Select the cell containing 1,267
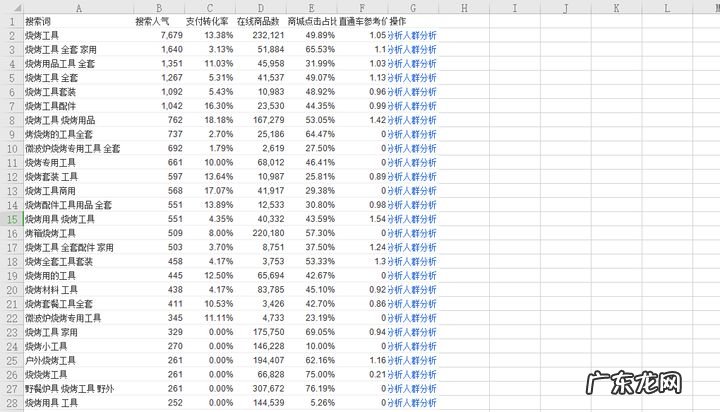This screenshot has width=720, height=412. 159,78
